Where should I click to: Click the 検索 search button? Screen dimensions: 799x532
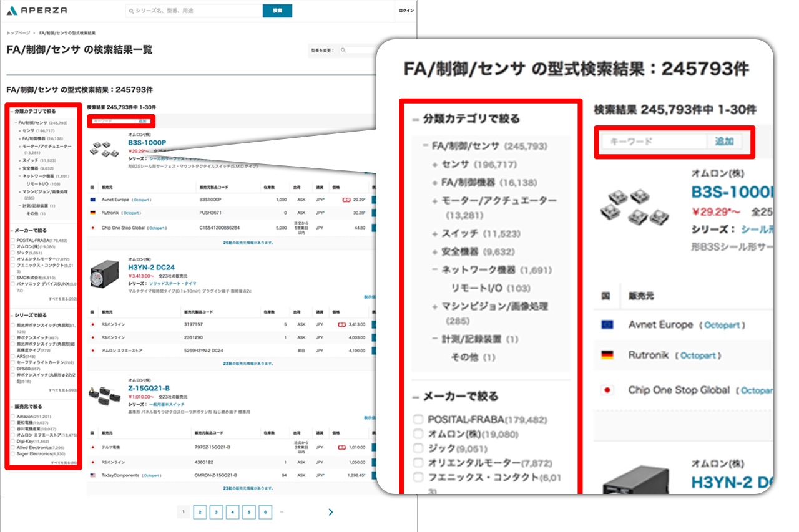coord(277,11)
